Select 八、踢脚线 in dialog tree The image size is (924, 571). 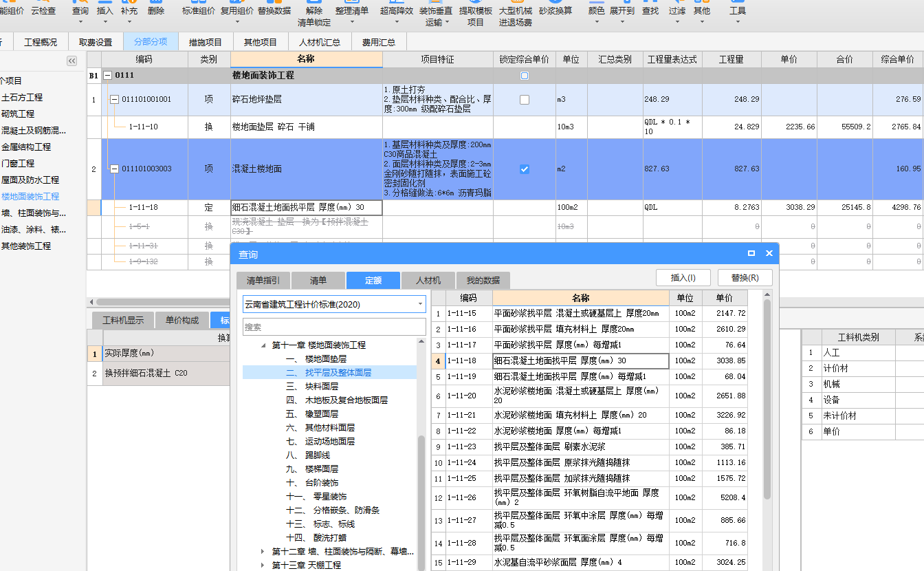pos(308,455)
